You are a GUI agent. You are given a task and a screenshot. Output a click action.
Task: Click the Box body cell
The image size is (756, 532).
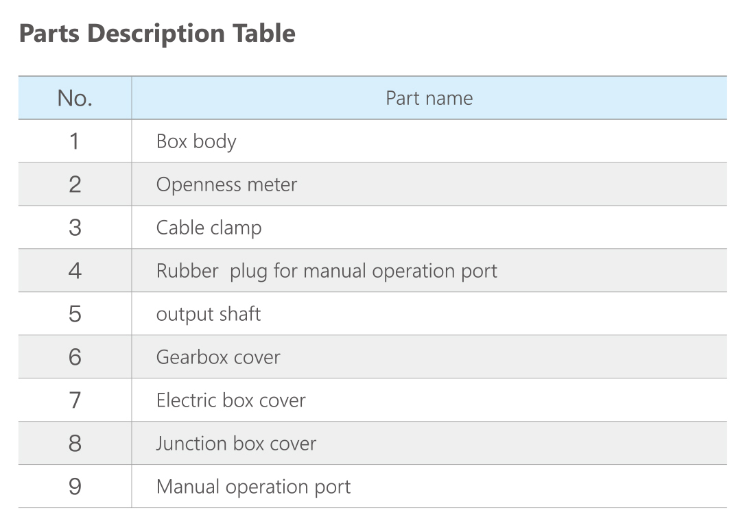pyautogui.click(x=196, y=141)
